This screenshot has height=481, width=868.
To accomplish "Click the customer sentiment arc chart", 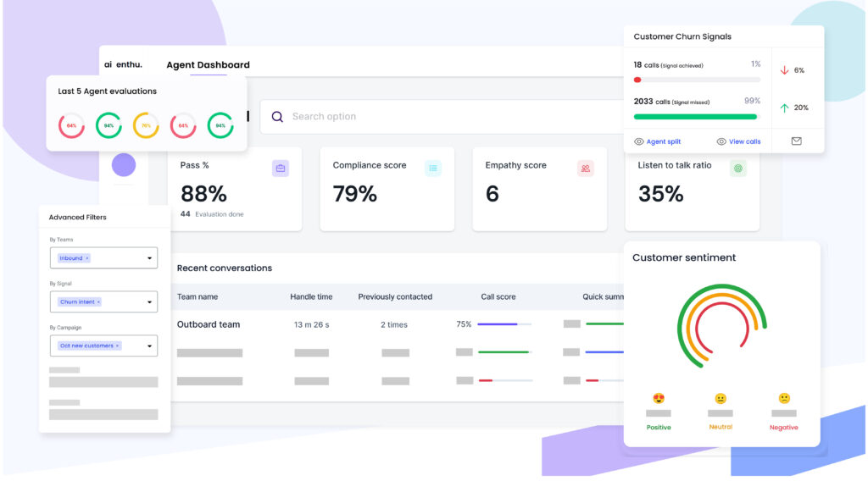I will [722, 327].
